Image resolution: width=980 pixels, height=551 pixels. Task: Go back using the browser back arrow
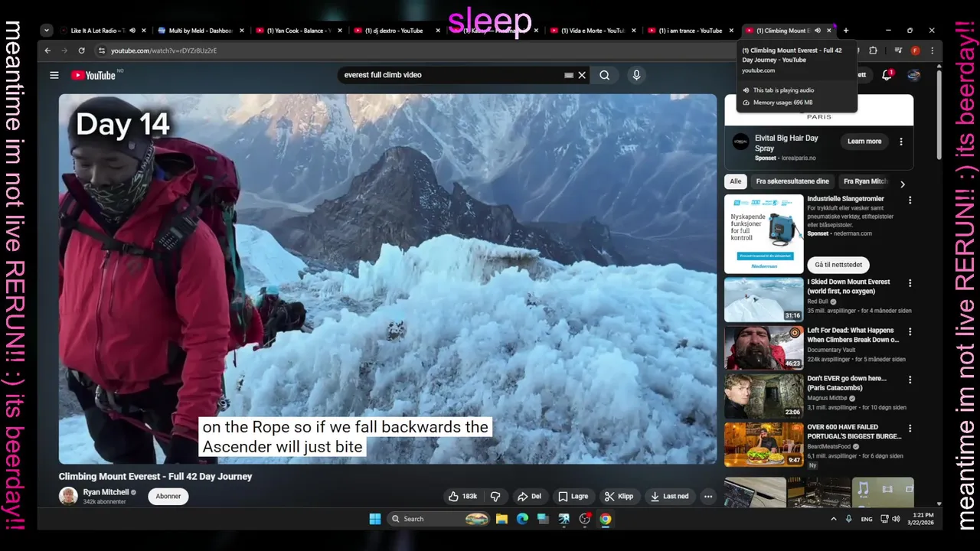(47, 51)
